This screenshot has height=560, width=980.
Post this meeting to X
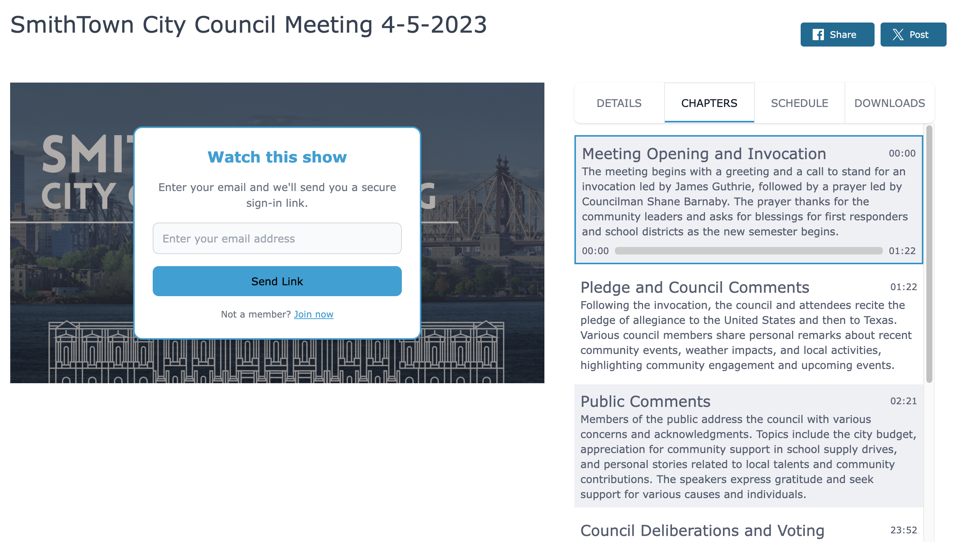(913, 35)
